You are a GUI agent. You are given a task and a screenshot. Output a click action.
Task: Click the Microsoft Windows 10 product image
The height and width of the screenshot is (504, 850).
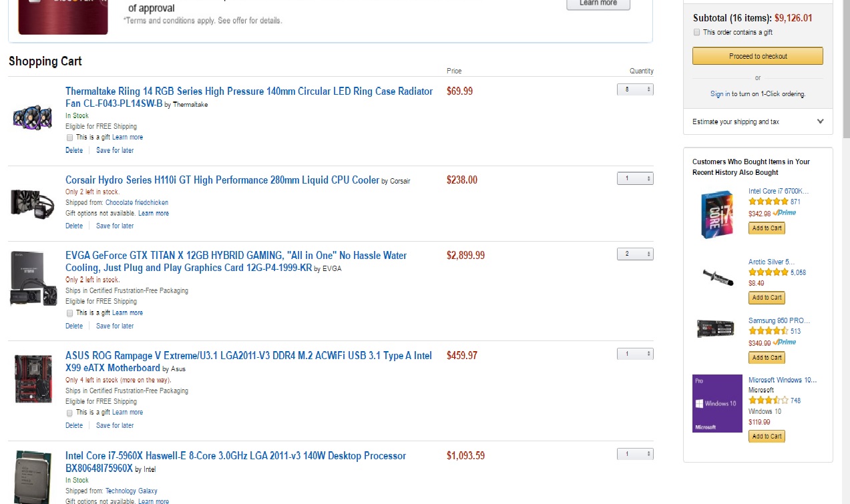717,403
